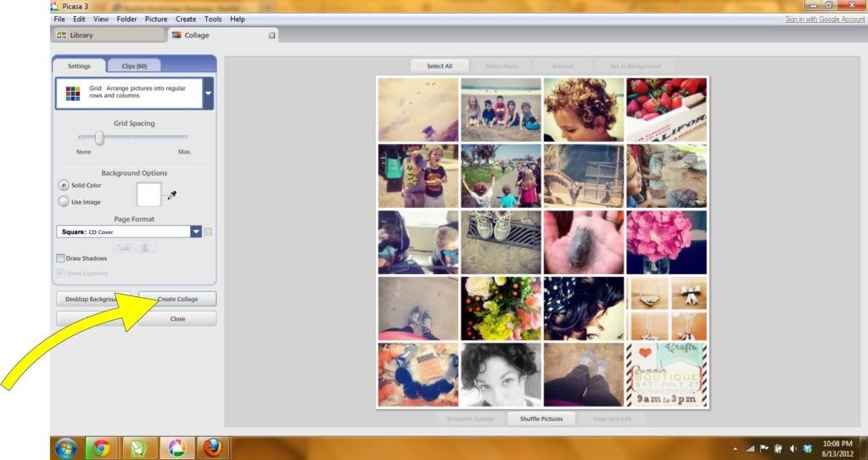Select the curly-haired child photo

tap(584, 109)
